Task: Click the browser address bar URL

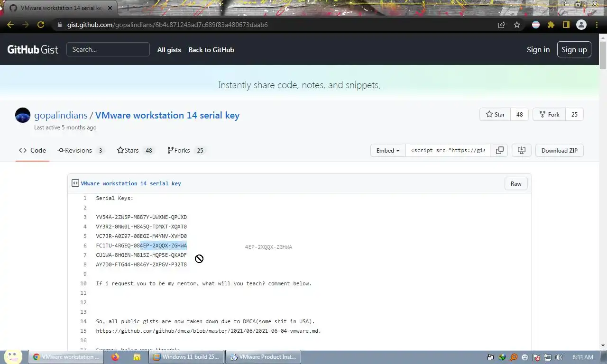Action: tap(167, 25)
